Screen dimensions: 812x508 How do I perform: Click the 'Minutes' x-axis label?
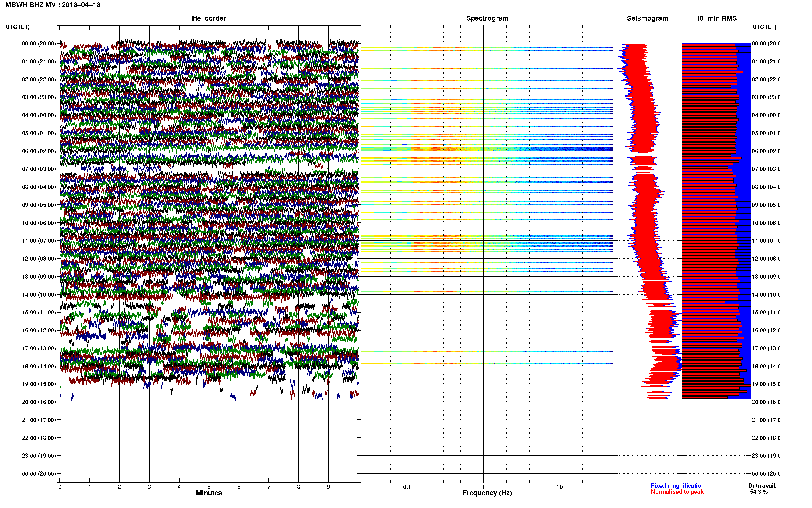pyautogui.click(x=209, y=493)
